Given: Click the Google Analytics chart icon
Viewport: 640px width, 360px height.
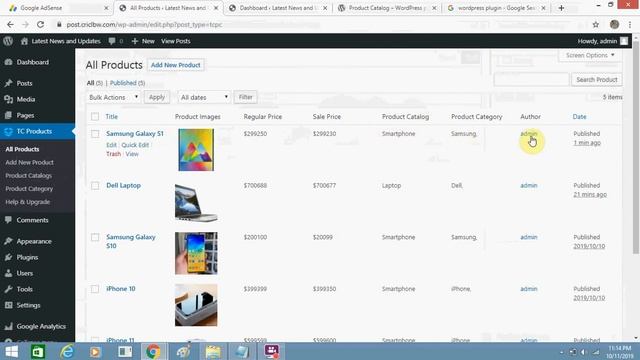Looking at the screenshot, I should click(x=8, y=326).
